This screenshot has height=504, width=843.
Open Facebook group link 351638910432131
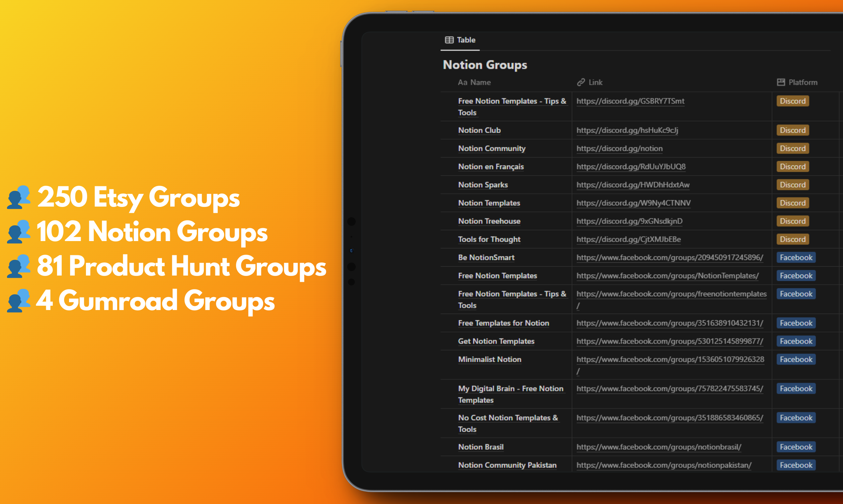pyautogui.click(x=670, y=323)
